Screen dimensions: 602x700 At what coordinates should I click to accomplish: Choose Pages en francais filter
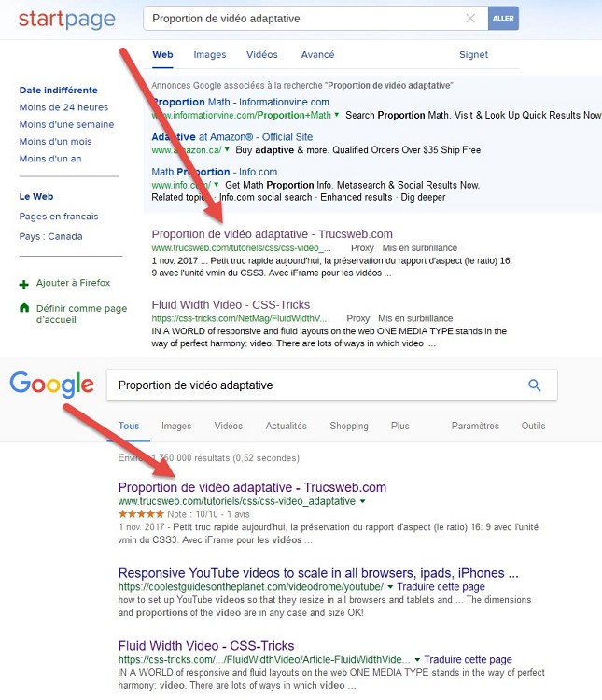click(59, 217)
